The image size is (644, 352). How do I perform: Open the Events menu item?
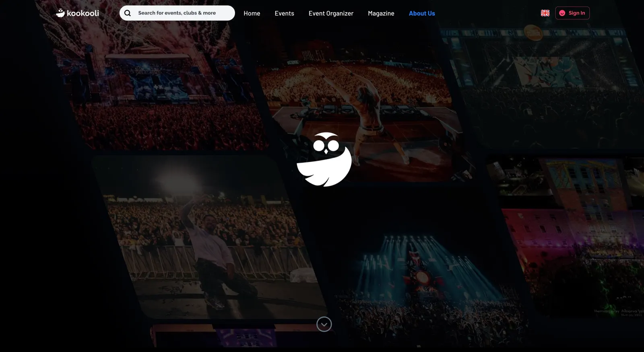click(285, 13)
